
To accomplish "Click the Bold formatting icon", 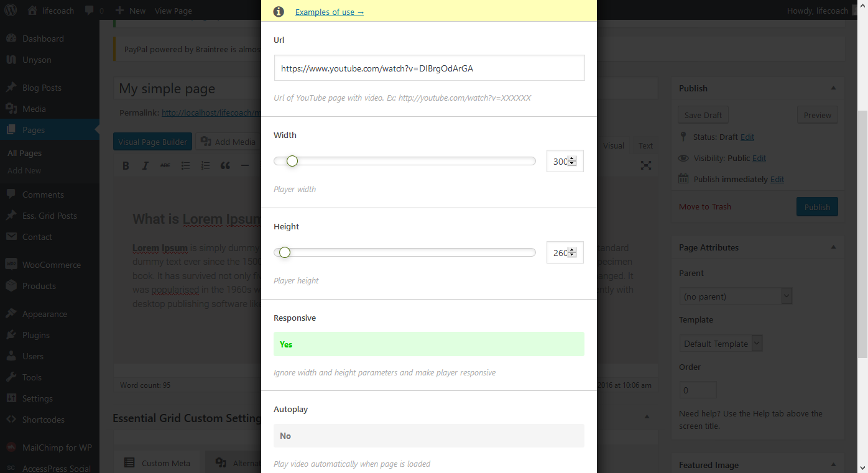I will pyautogui.click(x=126, y=166).
